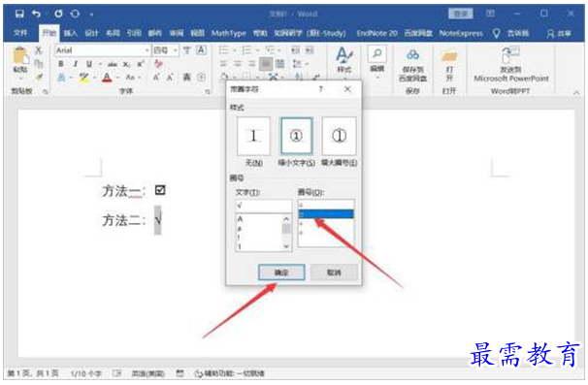Toggle the Justify alignment button

tap(266, 64)
